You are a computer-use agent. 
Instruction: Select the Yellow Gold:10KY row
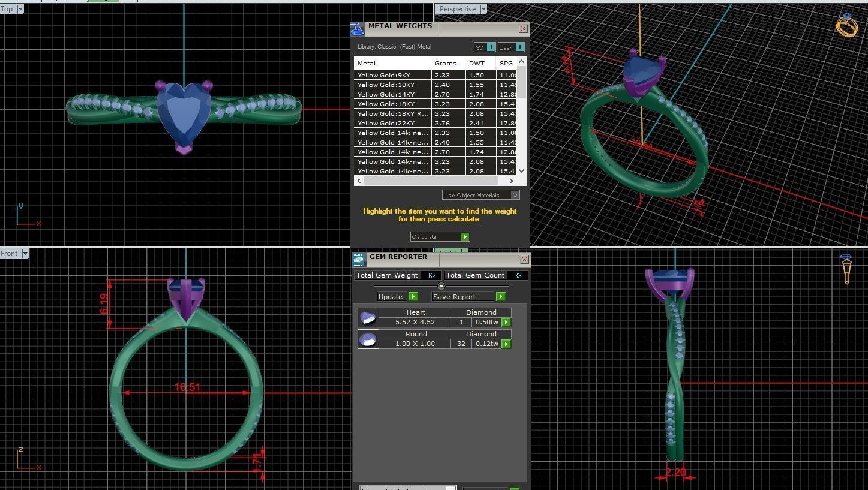[435, 85]
